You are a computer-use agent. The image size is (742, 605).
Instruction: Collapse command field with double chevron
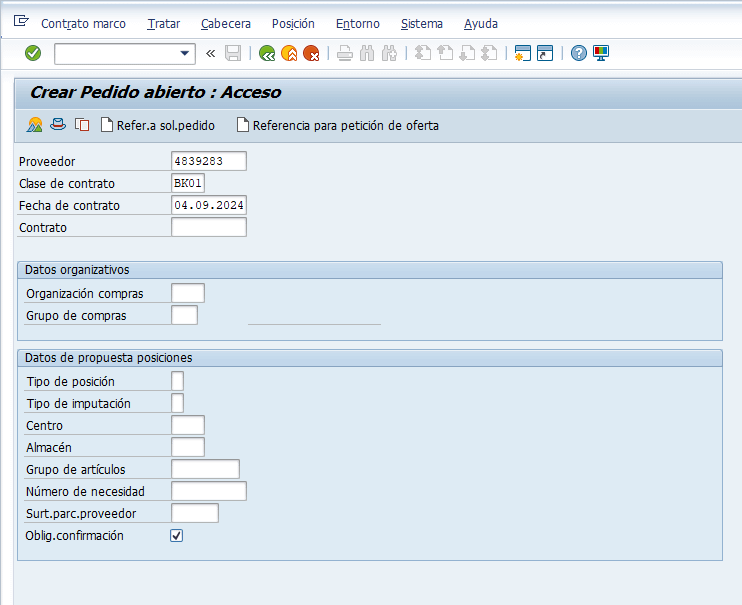pyautogui.click(x=211, y=53)
